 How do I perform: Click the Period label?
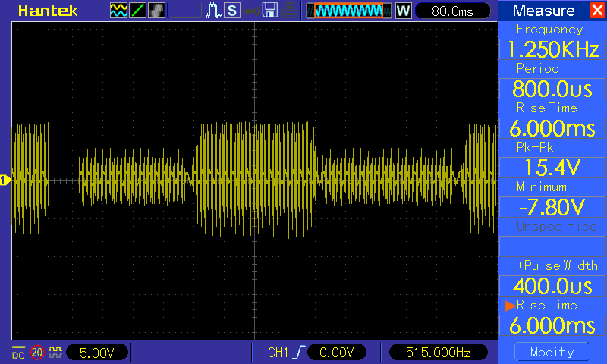(538, 69)
